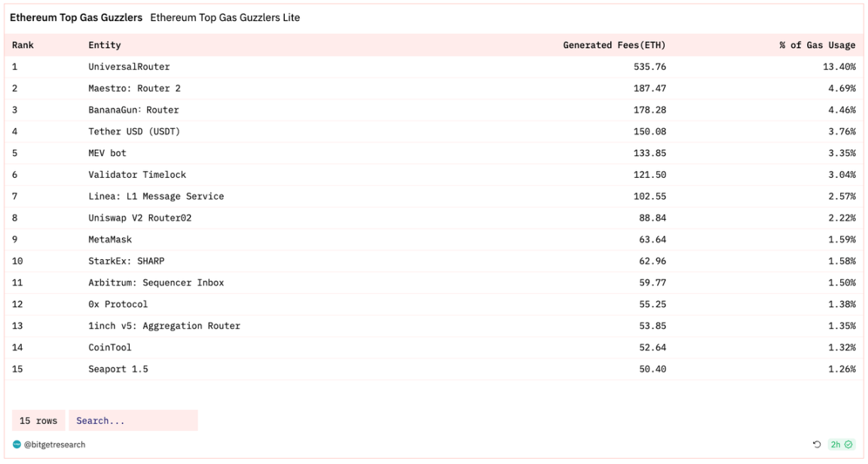This screenshot has width=868, height=464.
Task: Click the 62.96 fees value
Action: pos(653,261)
